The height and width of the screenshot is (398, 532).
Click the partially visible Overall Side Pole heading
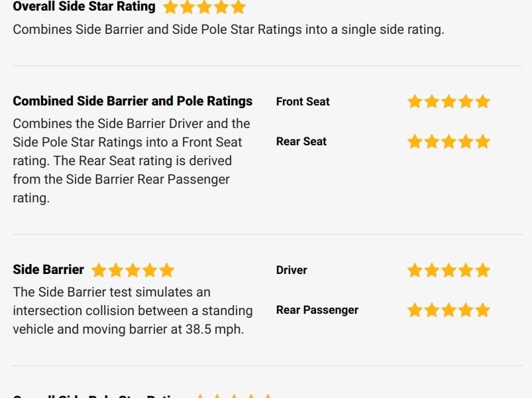[95, 395]
